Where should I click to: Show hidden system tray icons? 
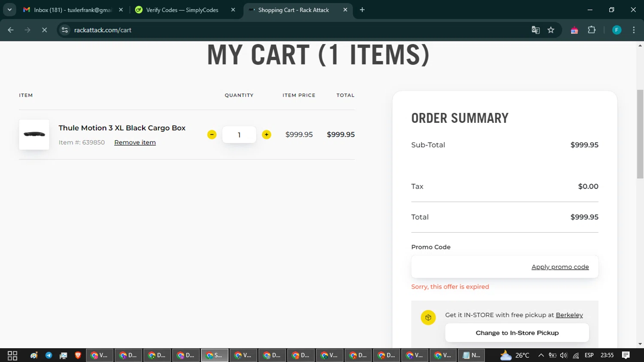click(541, 356)
